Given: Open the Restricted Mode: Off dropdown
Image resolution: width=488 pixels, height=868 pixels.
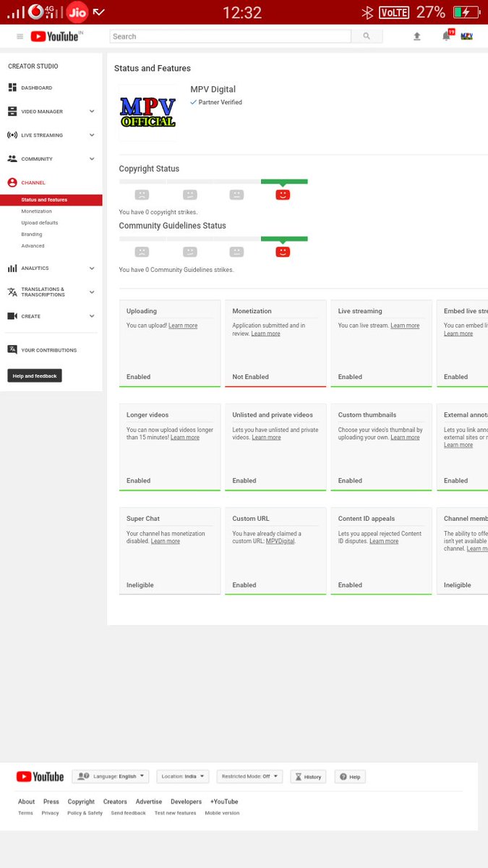Looking at the screenshot, I should 249,776.
